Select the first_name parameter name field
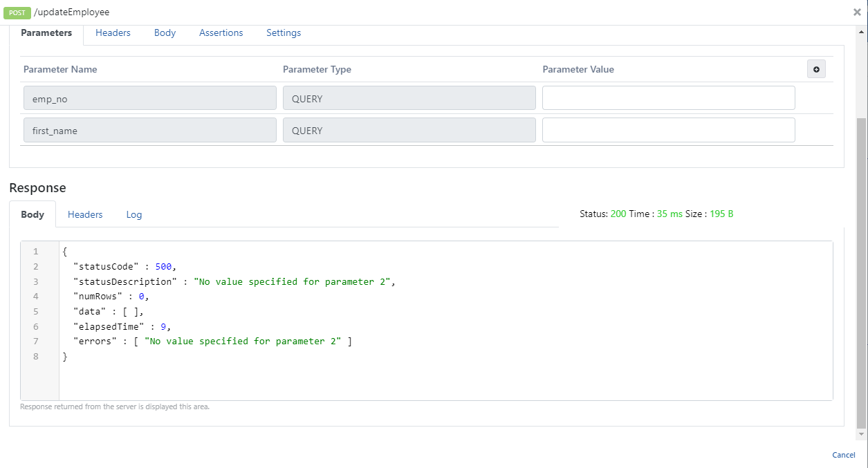868x468 pixels. (149, 130)
